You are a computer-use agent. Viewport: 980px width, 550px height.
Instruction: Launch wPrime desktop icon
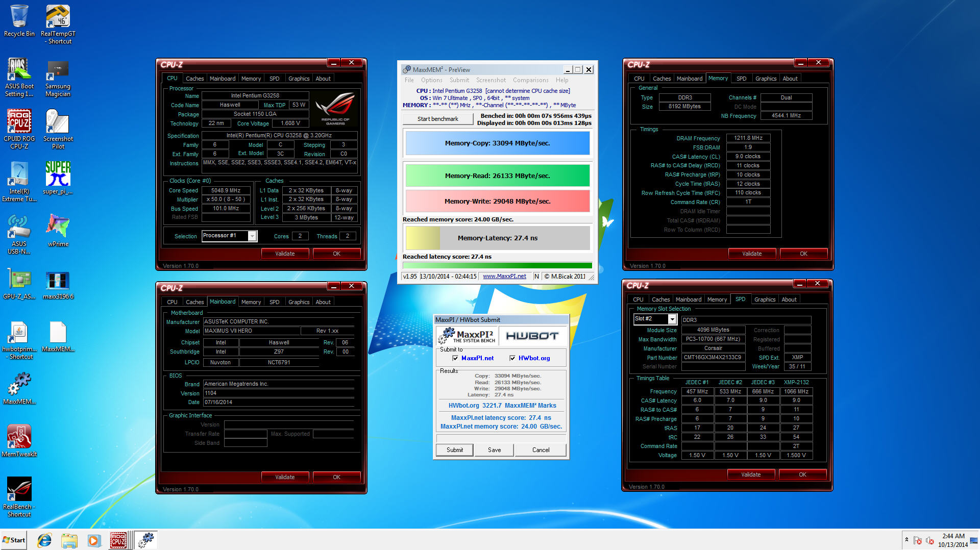click(58, 231)
